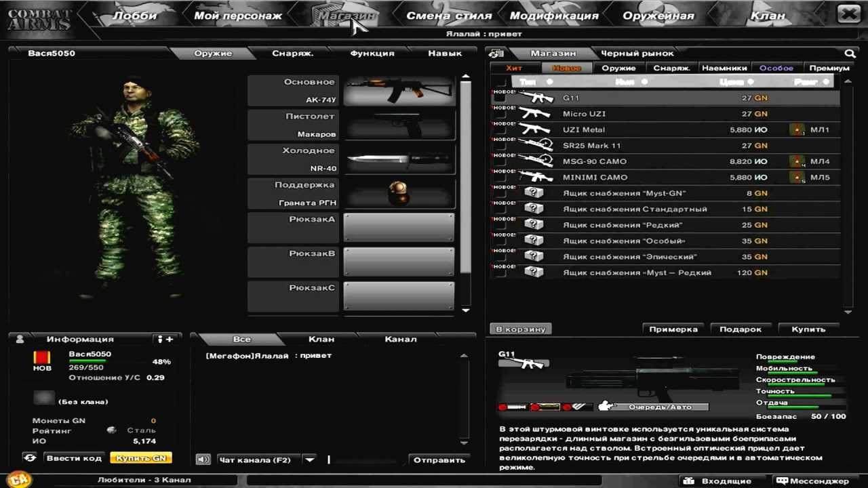Click the Стандартный supply crate box icon
The height and width of the screenshot is (488, 868).
(x=534, y=209)
